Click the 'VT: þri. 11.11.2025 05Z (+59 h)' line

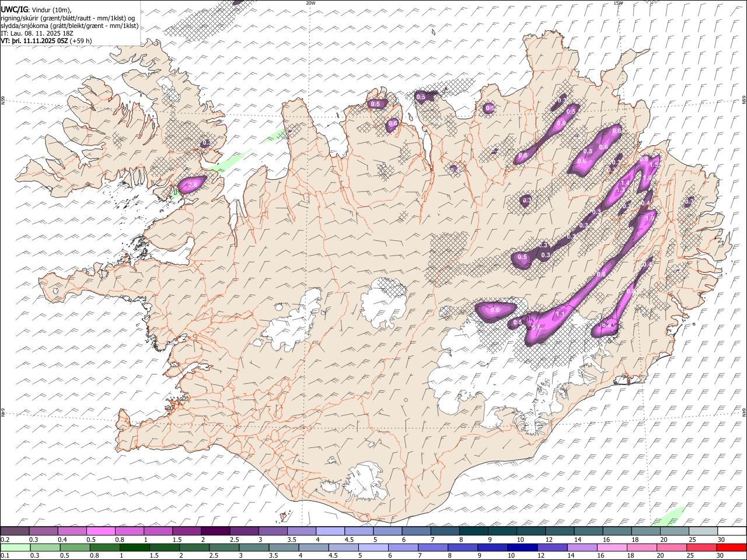(47, 41)
